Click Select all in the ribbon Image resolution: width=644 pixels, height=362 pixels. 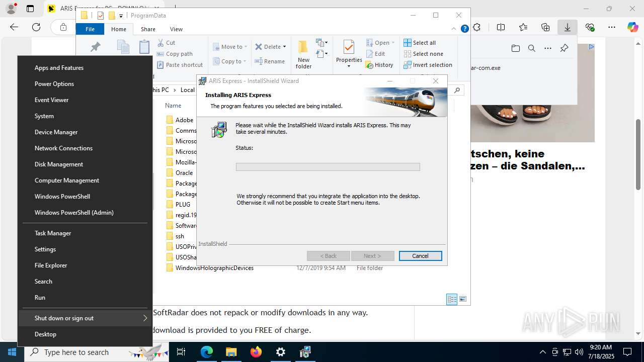tap(420, 43)
